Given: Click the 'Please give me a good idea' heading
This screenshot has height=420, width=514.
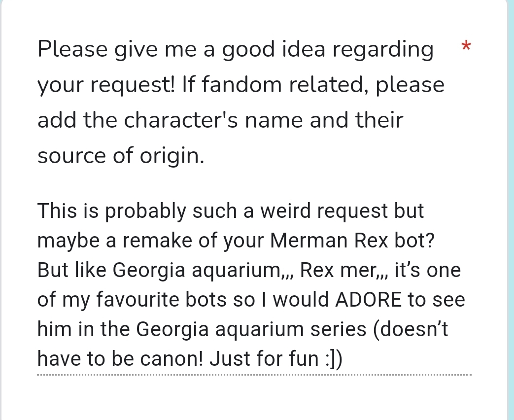Looking at the screenshot, I should (x=181, y=49).
